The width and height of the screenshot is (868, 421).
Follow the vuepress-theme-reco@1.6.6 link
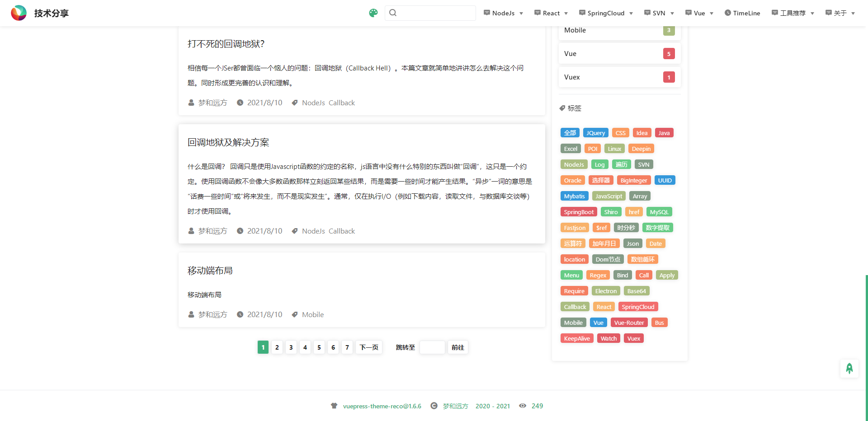[x=382, y=406]
